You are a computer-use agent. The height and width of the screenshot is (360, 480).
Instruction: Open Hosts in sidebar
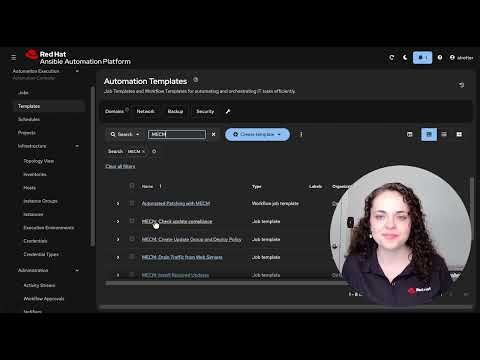pos(30,188)
